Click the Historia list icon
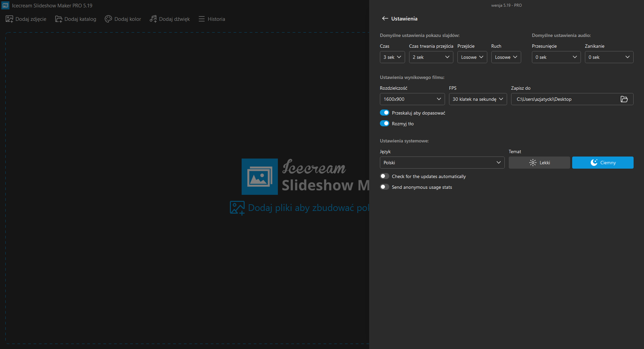This screenshot has height=349, width=644. pos(202,19)
